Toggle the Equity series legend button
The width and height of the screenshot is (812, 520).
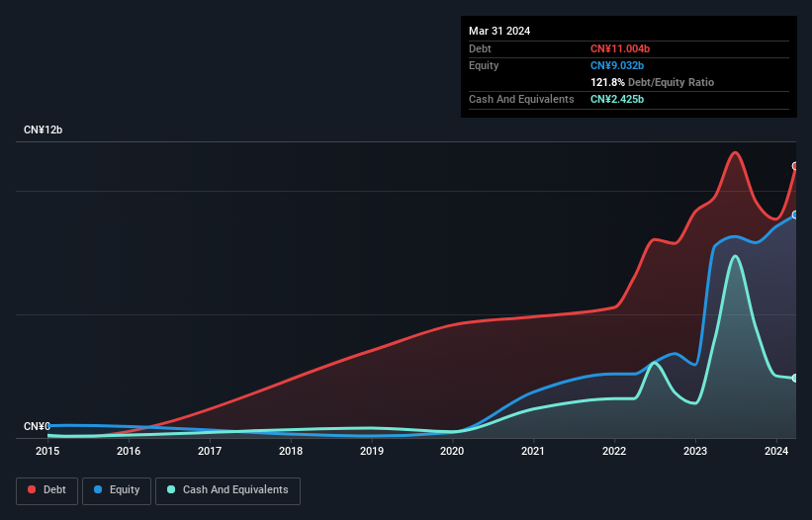click(x=117, y=490)
